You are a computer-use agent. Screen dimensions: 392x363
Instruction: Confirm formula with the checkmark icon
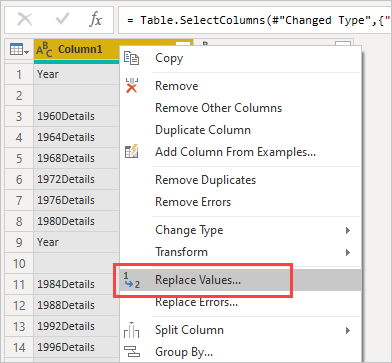[62, 20]
